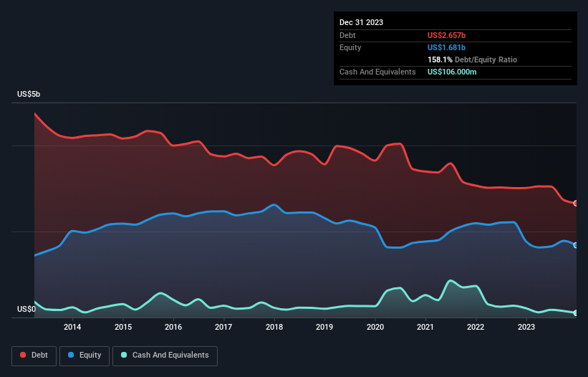Screen dimensions: 588x377
Task: Click the US$106.000m cash value
Action: (452, 72)
